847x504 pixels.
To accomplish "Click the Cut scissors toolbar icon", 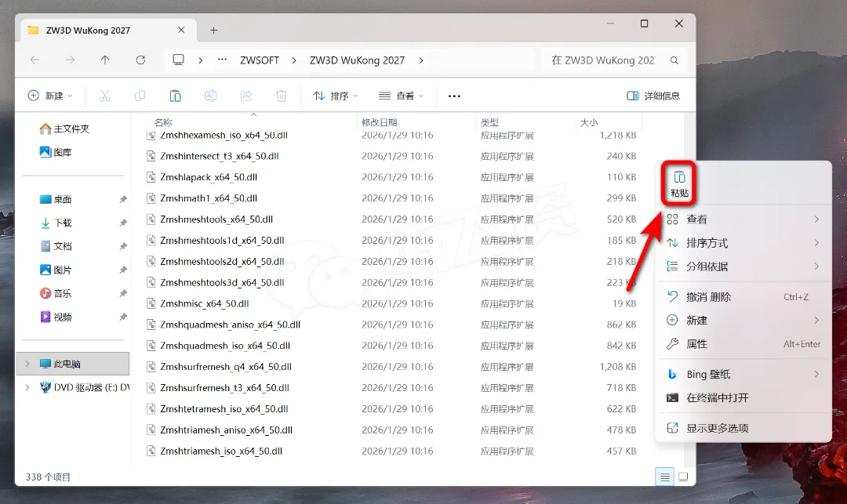I will pyautogui.click(x=105, y=96).
